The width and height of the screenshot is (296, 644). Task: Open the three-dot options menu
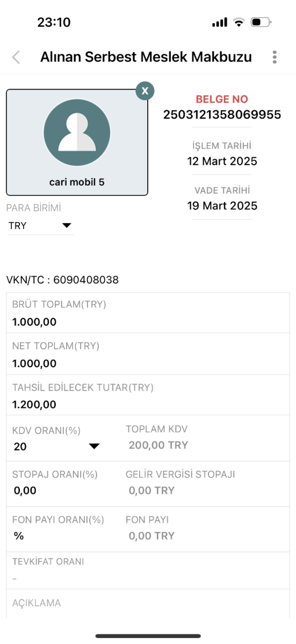click(275, 57)
